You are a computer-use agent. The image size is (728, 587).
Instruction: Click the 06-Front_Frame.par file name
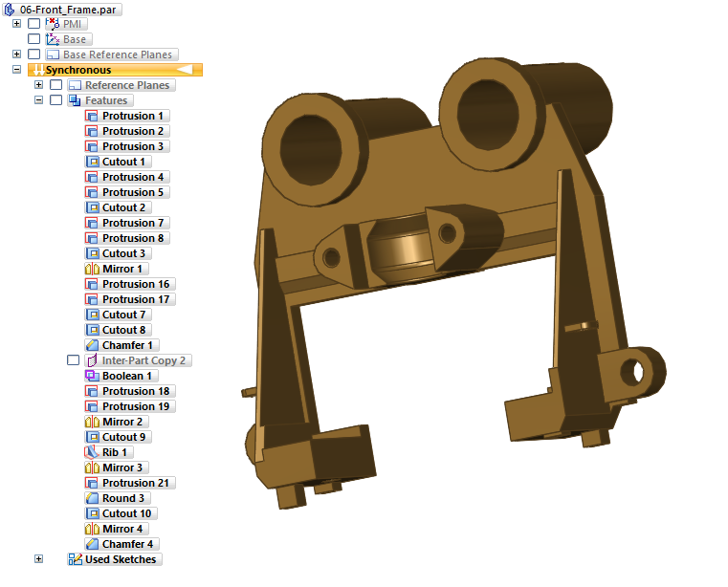coord(68,10)
